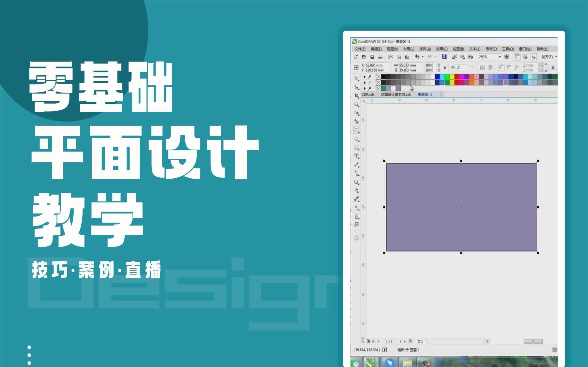The width and height of the screenshot is (588, 367).
Task: Select the Outline Pen tool
Action: (x=356, y=216)
